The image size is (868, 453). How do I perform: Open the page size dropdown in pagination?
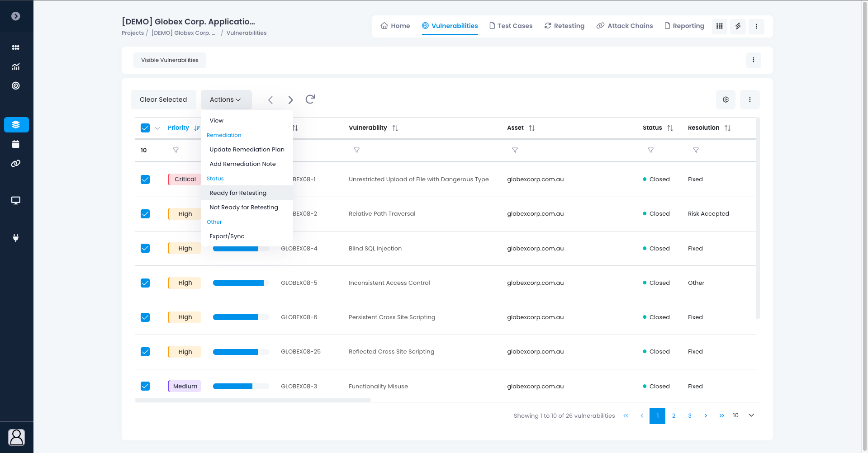tap(751, 415)
